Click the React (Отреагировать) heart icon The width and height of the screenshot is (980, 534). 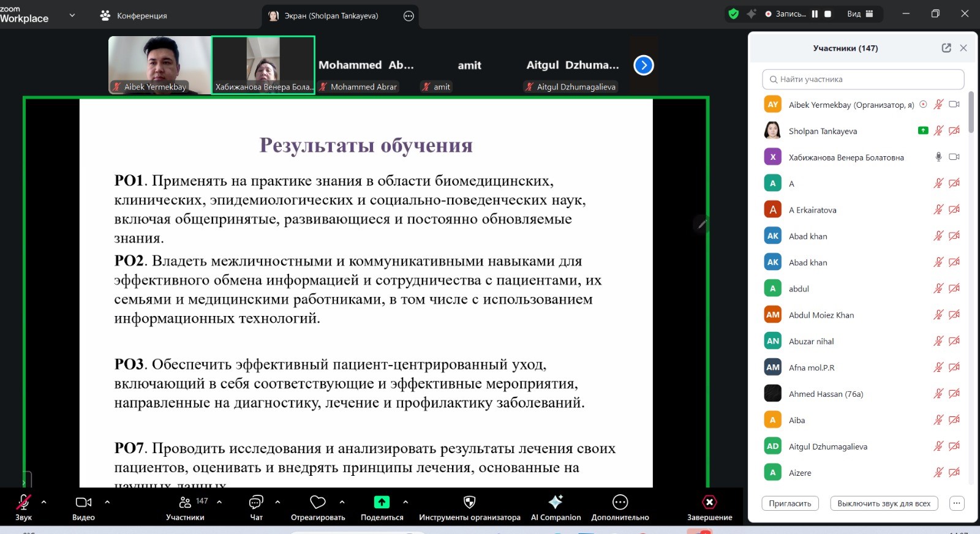point(317,502)
